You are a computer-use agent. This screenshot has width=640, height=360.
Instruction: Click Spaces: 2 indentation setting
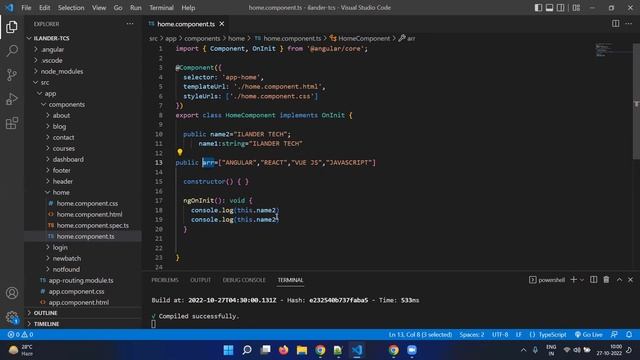[471, 334]
